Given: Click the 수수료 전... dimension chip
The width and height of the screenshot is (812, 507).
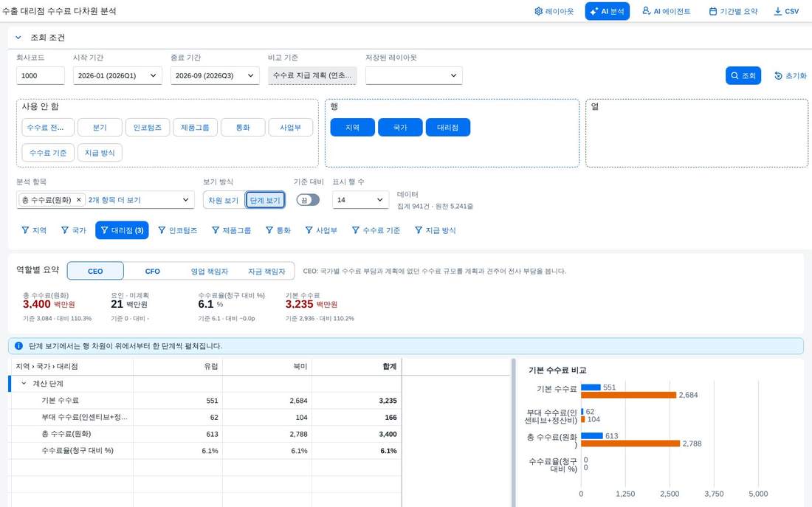Looking at the screenshot, I should pos(48,128).
